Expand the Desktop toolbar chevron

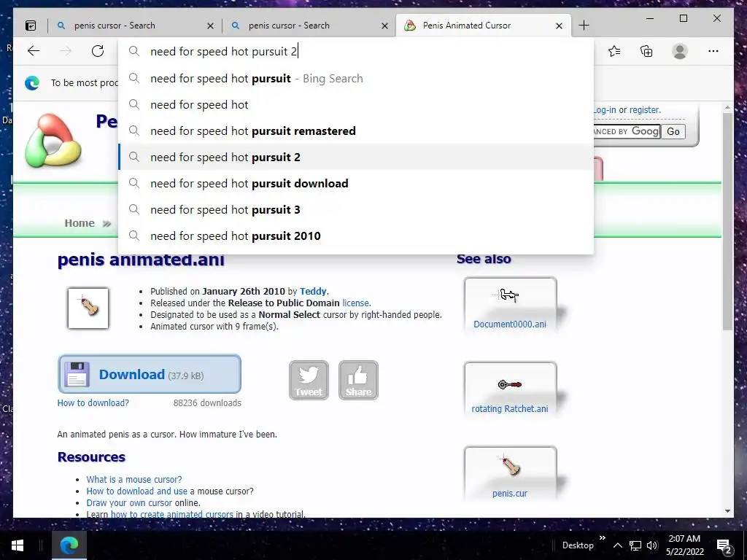click(x=602, y=538)
